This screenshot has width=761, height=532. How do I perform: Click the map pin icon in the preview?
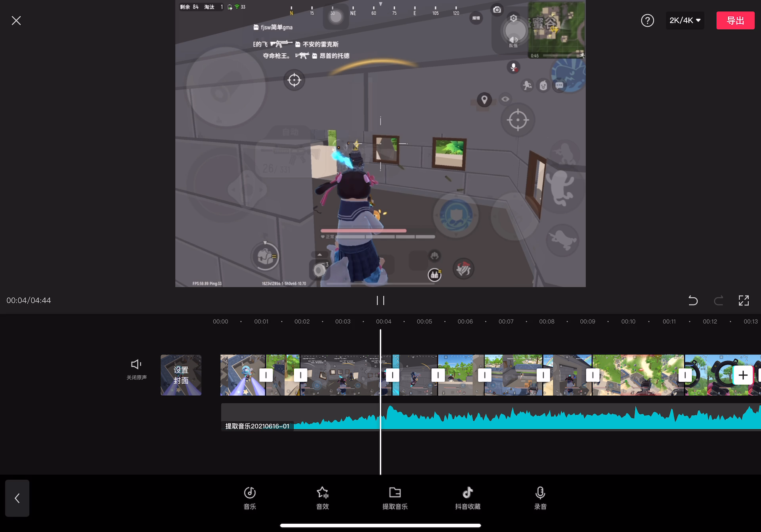coord(484,100)
